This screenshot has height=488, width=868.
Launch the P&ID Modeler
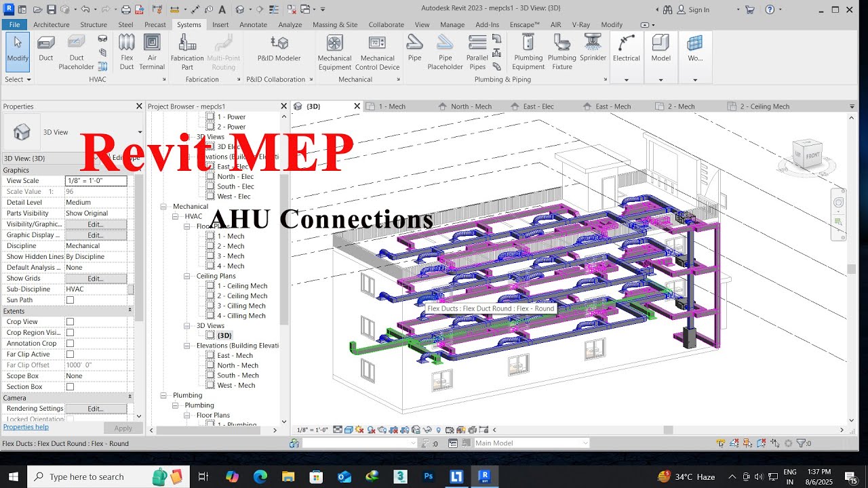tap(279, 49)
